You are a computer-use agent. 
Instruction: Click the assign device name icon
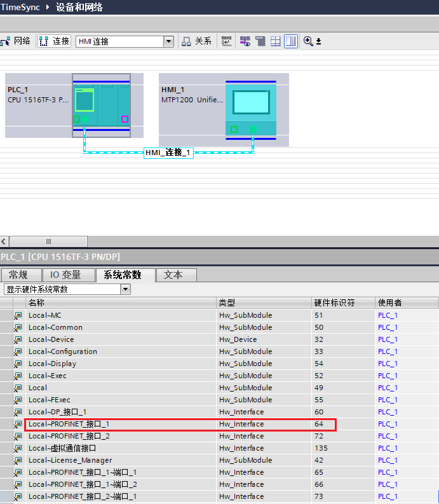coord(227,41)
